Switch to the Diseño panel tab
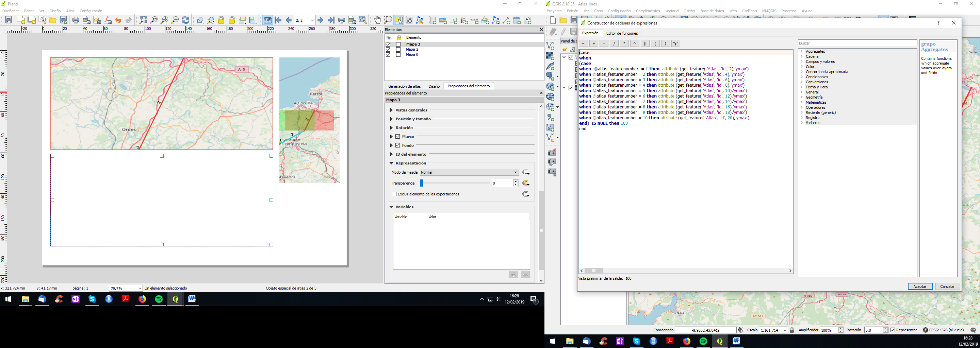980x348 pixels. pyautogui.click(x=434, y=86)
